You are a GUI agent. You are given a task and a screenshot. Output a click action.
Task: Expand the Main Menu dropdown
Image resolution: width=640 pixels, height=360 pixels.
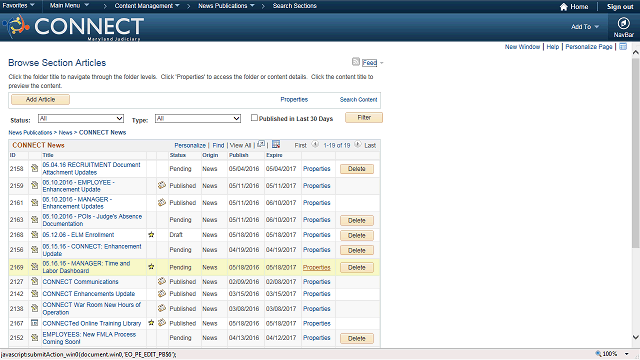[69, 5]
